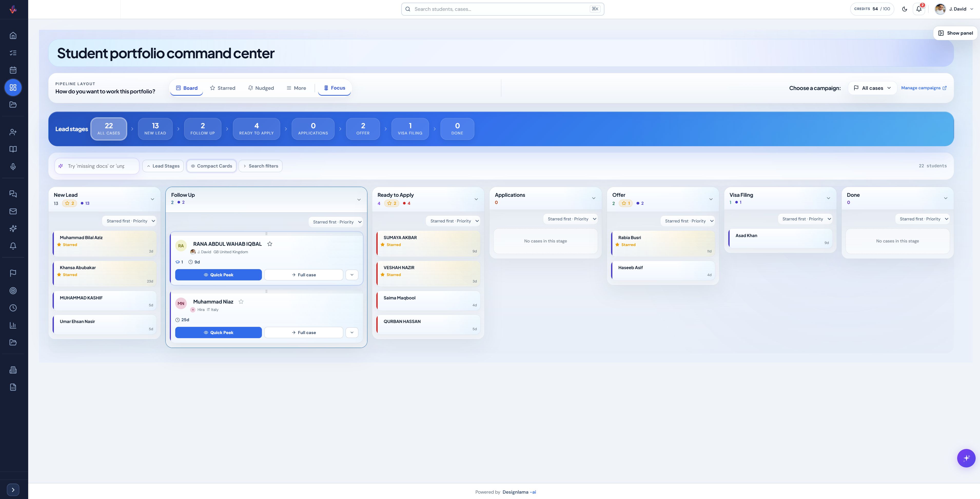Image resolution: width=980 pixels, height=499 pixels.
Task: Open the Haseeb Asif case card
Action: pos(663,270)
